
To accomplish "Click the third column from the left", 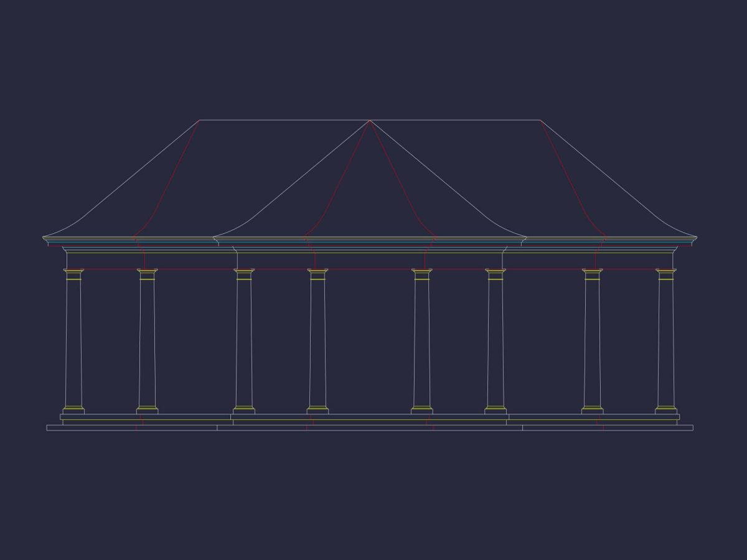I will click(244, 342).
